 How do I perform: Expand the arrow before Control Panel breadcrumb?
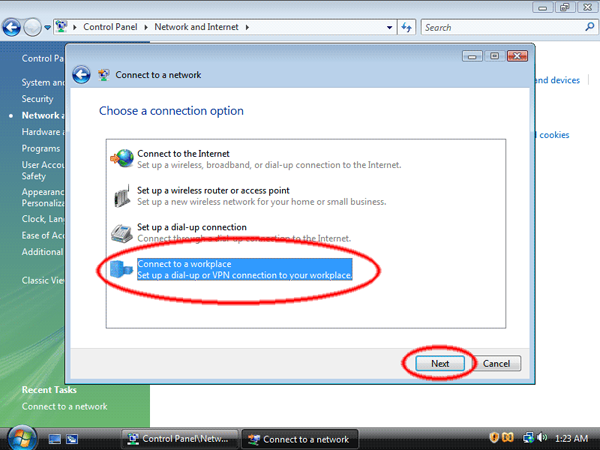(x=75, y=27)
